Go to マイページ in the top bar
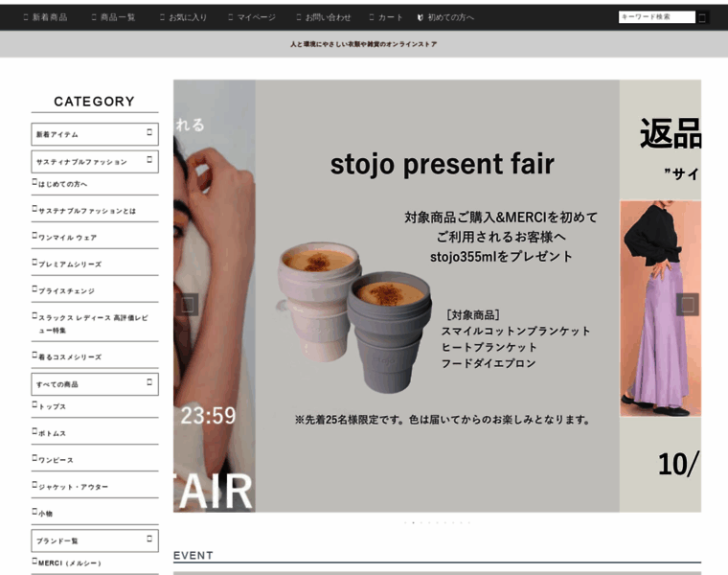 click(x=252, y=17)
